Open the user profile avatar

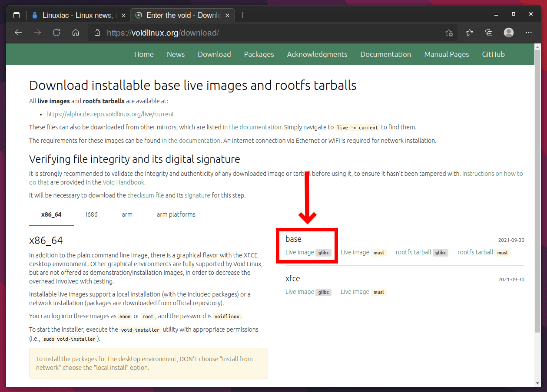pyautogui.click(x=509, y=33)
